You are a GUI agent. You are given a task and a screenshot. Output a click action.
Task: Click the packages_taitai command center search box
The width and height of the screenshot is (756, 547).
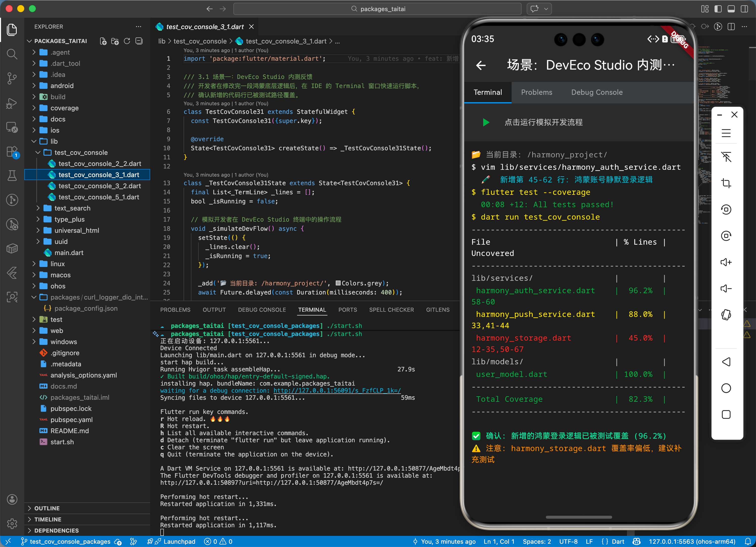378,9
